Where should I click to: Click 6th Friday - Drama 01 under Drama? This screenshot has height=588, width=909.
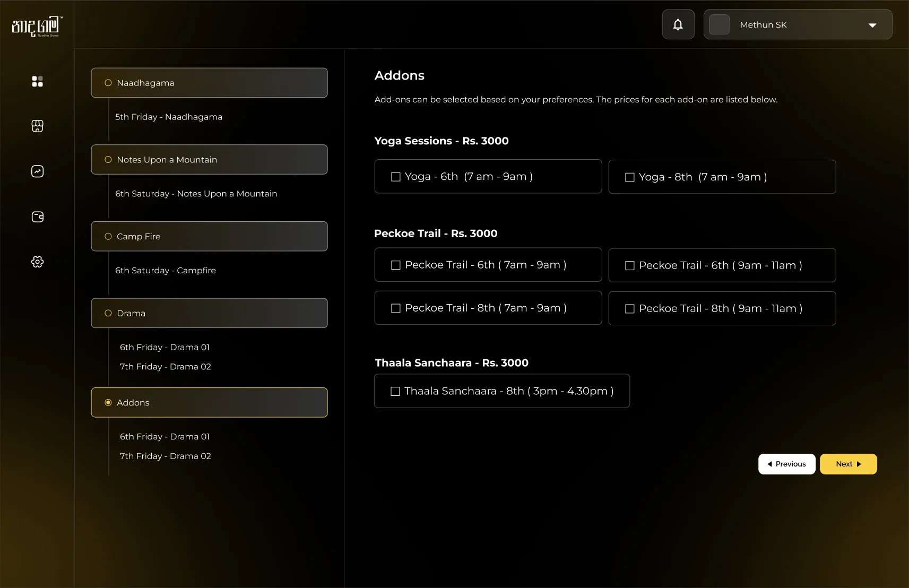(x=165, y=347)
